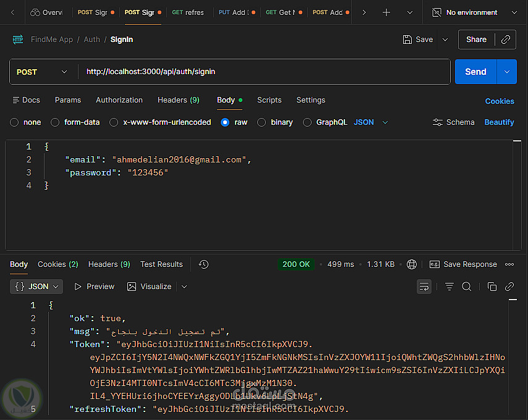Search the response with magnifier icon

pos(467,287)
